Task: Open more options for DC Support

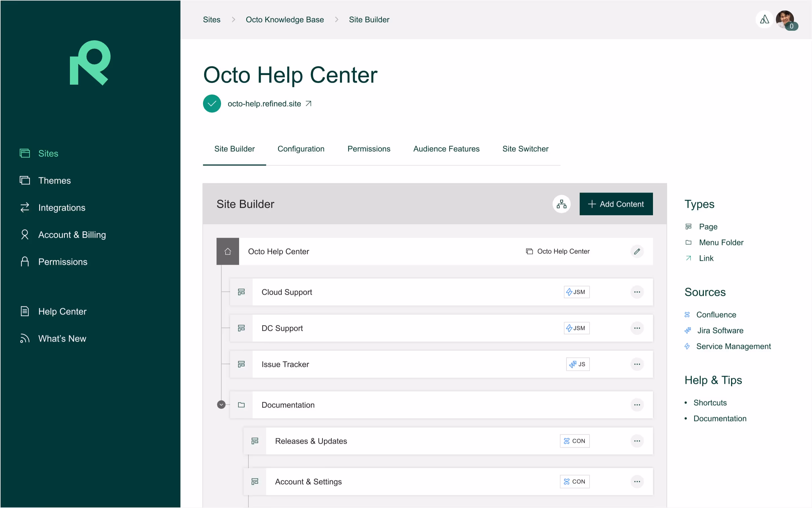Action: [x=637, y=328]
